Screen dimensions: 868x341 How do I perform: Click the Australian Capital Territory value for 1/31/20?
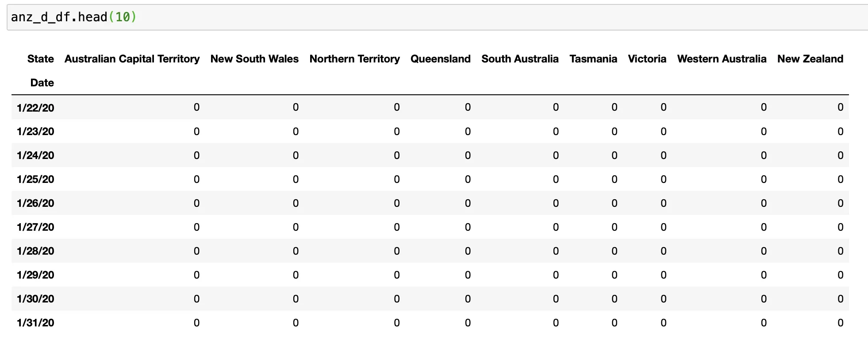[196, 323]
